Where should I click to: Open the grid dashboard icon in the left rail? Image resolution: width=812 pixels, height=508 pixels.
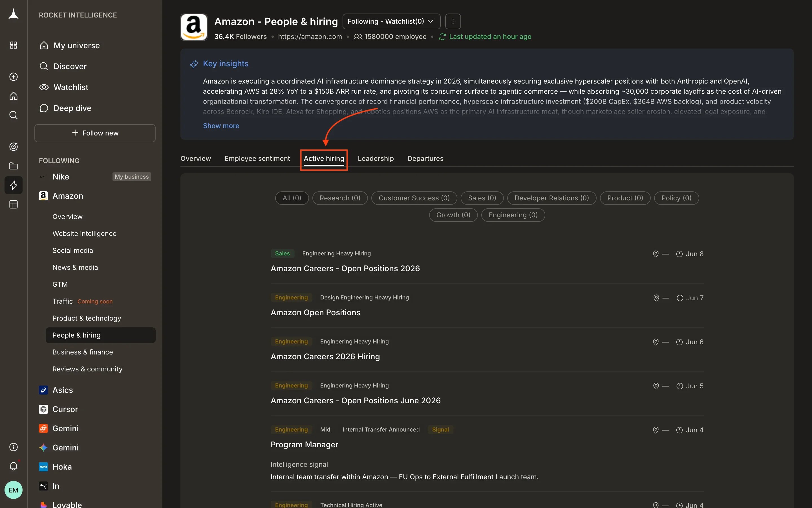coord(14,45)
